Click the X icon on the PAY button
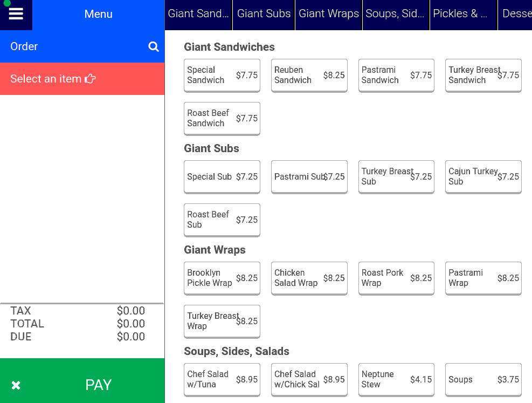The image size is (532, 403). 16,385
